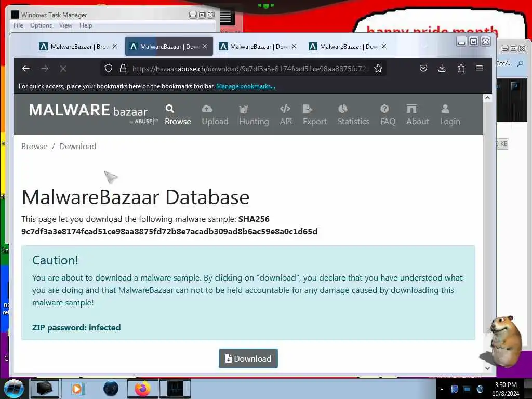Click the network tray icon
Screen dimensions: 532x399
[x=467, y=389]
